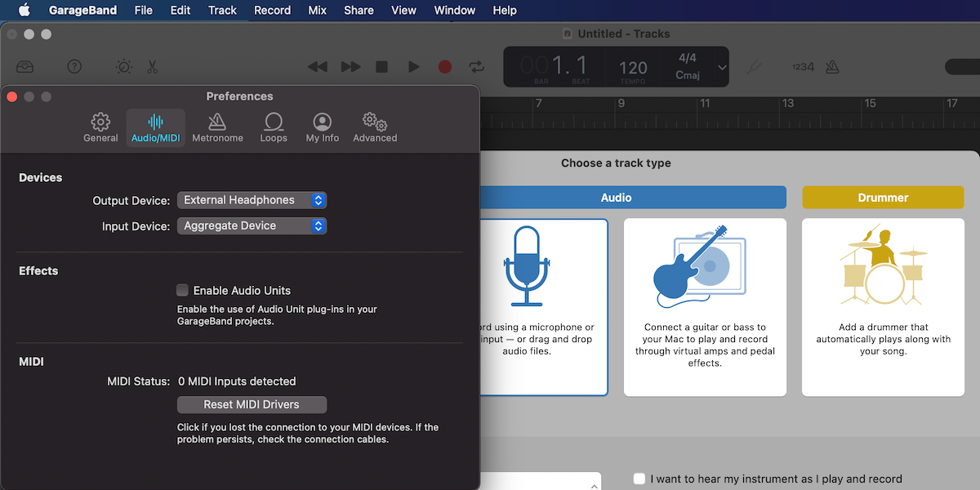Toggle the metronome in the control bar
The image size is (980, 490).
click(831, 67)
